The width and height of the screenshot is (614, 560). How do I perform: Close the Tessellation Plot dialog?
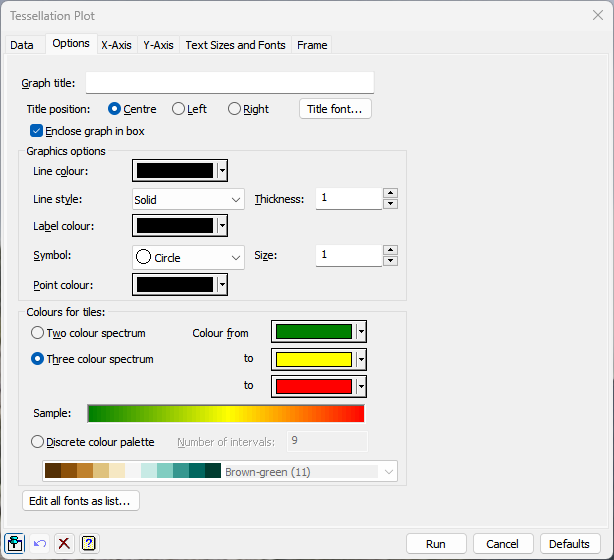point(598,15)
